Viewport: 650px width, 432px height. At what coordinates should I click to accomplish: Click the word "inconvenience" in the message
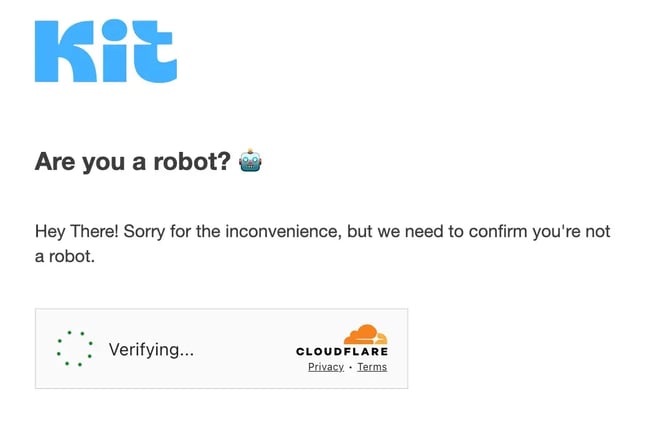282,232
